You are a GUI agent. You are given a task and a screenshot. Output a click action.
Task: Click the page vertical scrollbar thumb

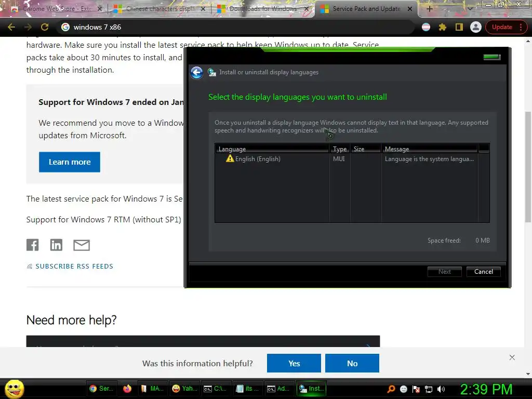[x=528, y=166]
